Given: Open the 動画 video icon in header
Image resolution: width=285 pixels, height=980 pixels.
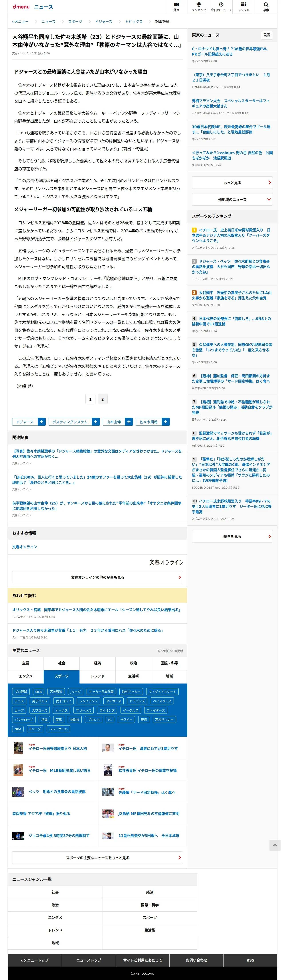Looking at the screenshot, I should click(176, 7).
